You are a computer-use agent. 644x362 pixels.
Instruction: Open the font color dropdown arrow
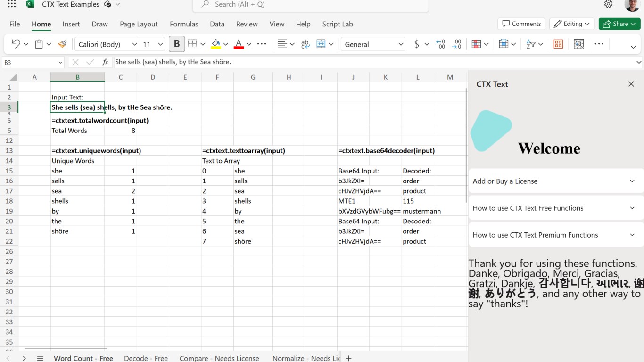249,44
